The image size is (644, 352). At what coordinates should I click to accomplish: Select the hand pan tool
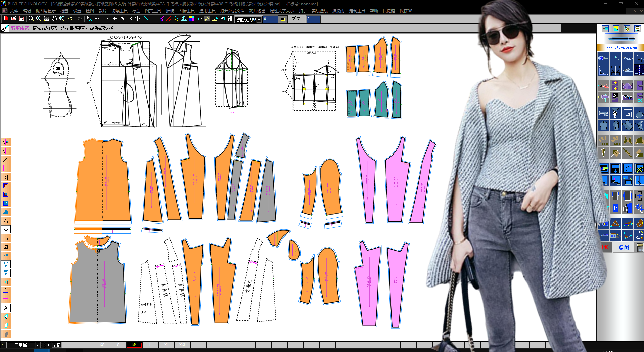pyautogui.click(x=54, y=19)
